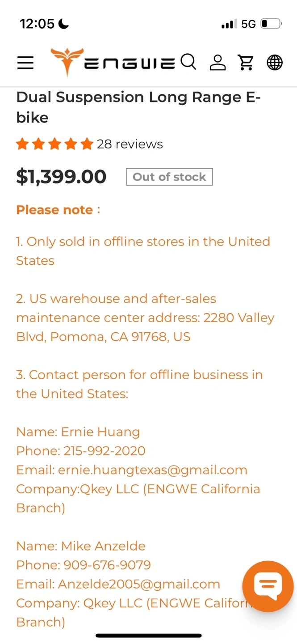The width and height of the screenshot is (297, 644).
Task: Open the 28 reviews link
Action: pos(130,144)
